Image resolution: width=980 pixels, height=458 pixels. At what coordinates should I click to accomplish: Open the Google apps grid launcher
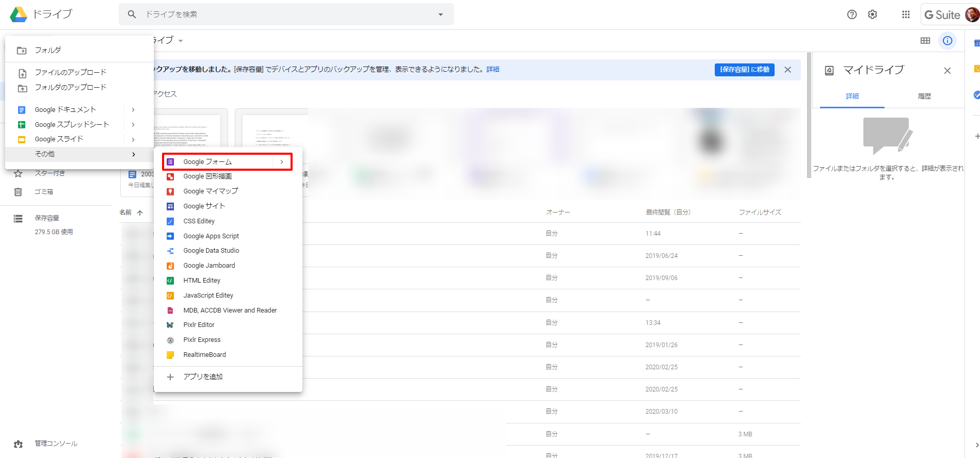906,14
